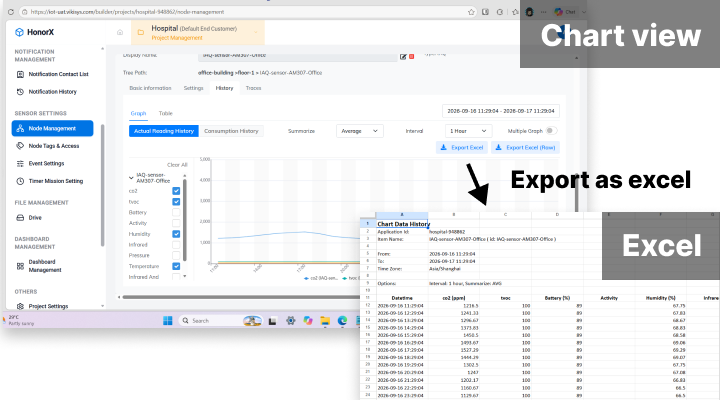The image size is (720, 400).
Task: Reload the page with browser refresh icon
Action: tap(11, 12)
